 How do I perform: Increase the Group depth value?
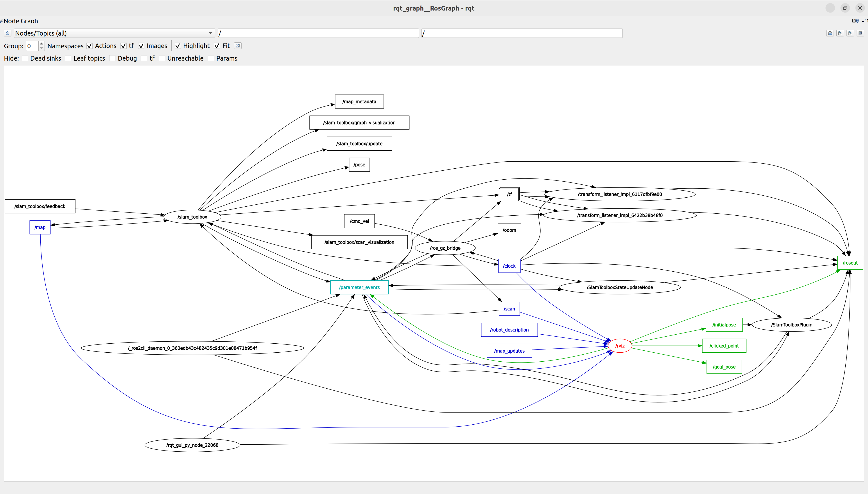[41, 43]
